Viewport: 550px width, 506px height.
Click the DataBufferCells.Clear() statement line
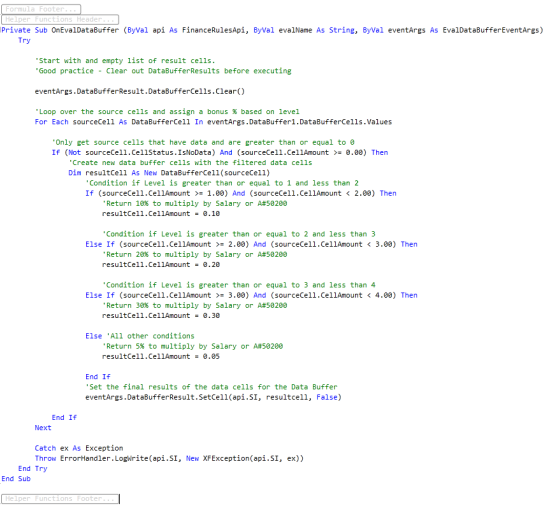[x=140, y=92]
